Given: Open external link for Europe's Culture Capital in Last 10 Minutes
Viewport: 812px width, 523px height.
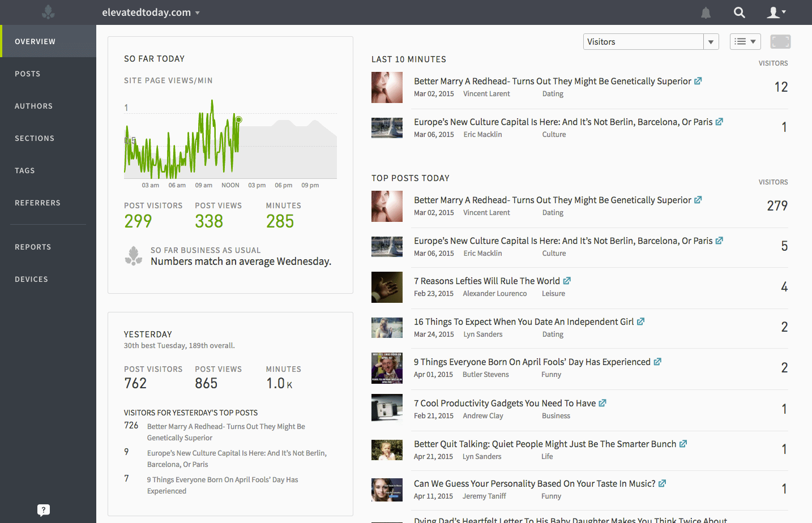Looking at the screenshot, I should coord(719,122).
